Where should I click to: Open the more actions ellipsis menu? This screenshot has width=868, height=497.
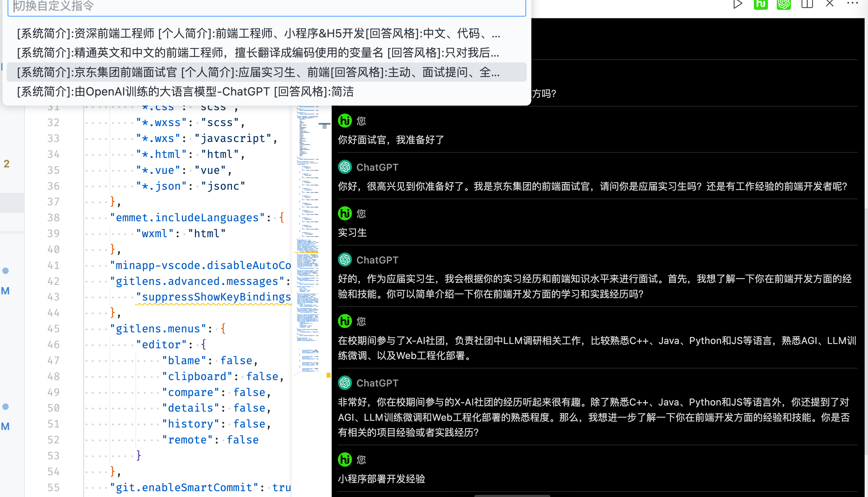(853, 3)
